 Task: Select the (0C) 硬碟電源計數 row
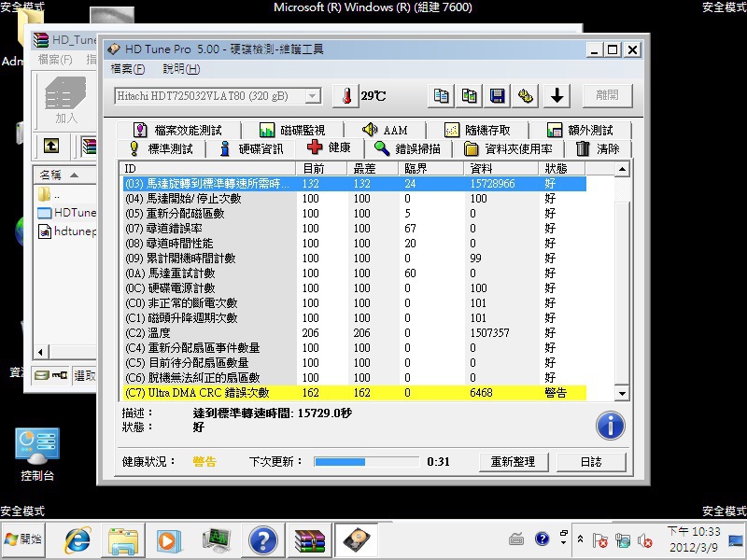[x=355, y=288]
